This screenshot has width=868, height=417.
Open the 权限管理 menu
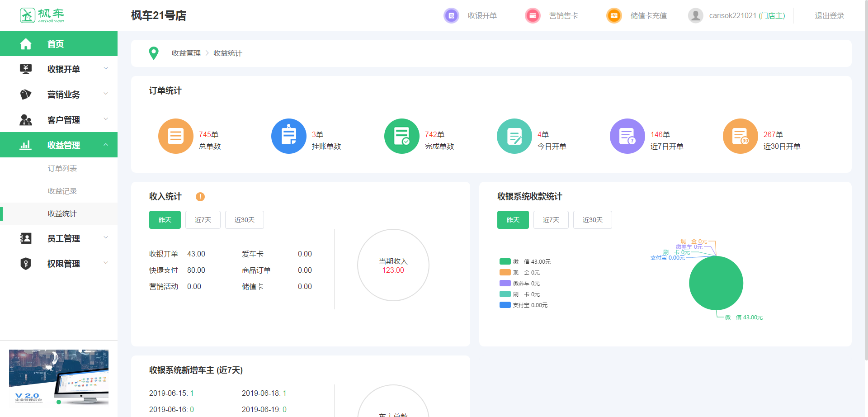pos(59,264)
